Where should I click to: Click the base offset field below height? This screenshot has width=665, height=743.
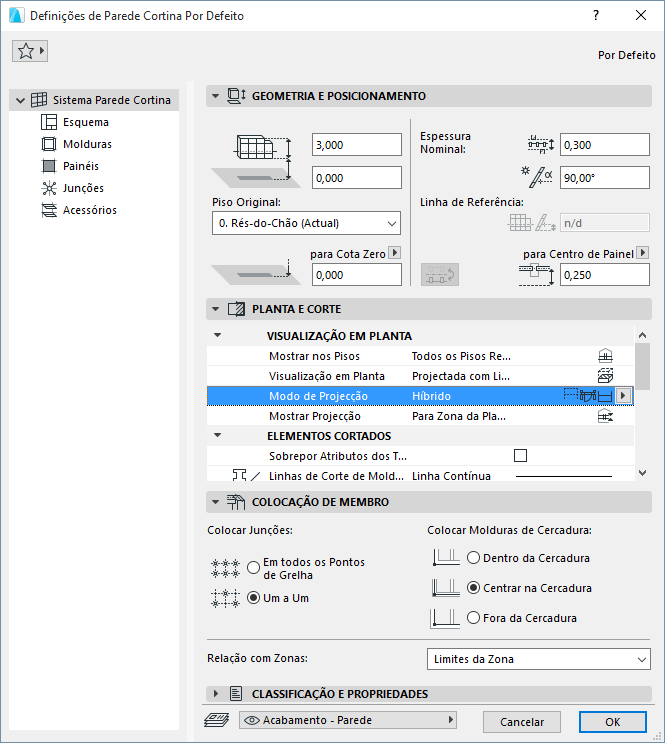click(356, 178)
